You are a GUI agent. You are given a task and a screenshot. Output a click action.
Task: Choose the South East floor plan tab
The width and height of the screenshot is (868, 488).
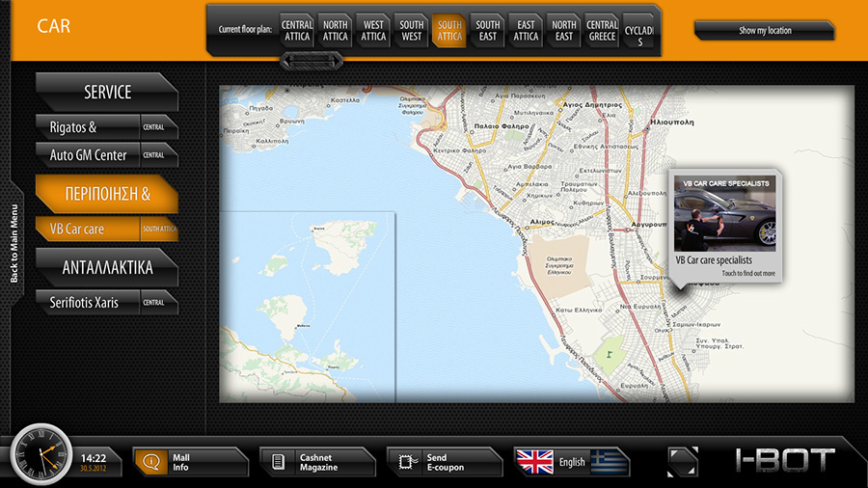(x=488, y=31)
